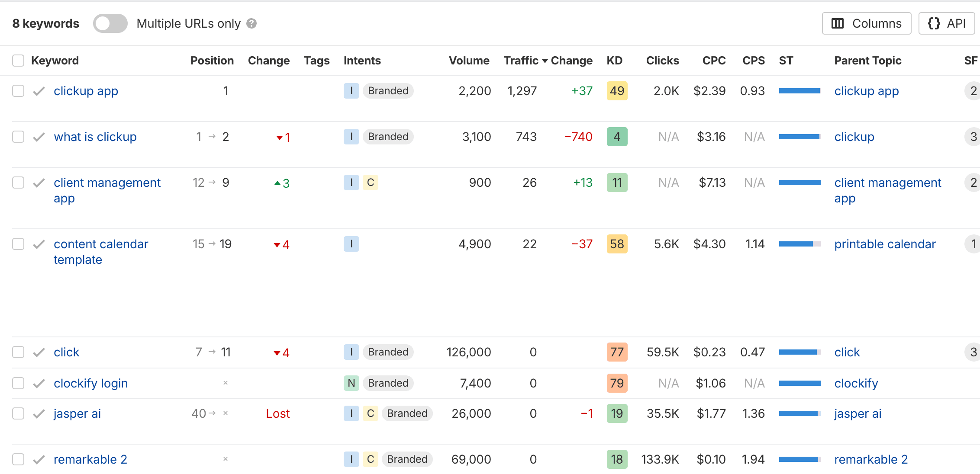Open SERP features count for what is clickup
The height and width of the screenshot is (474, 980).
click(x=973, y=137)
